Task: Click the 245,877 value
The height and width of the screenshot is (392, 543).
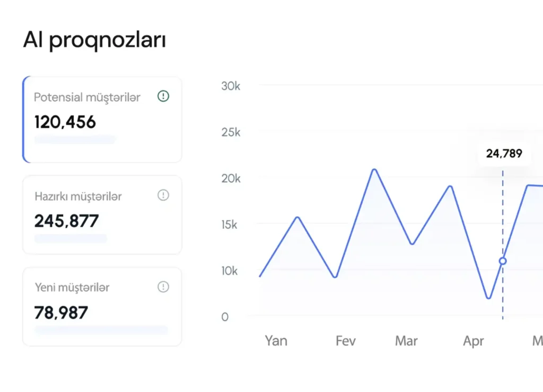Action: 67,221
